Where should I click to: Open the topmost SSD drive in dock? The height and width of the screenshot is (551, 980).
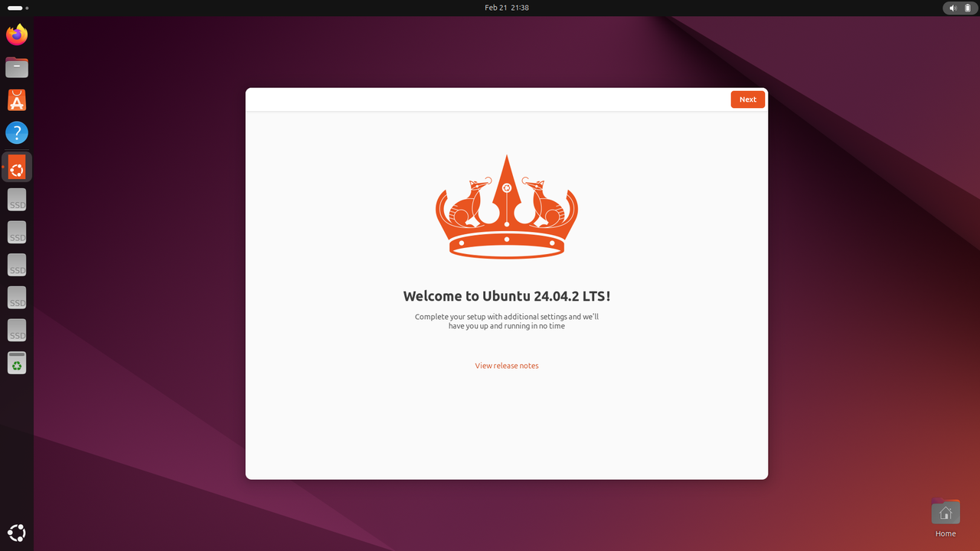coord(17,200)
